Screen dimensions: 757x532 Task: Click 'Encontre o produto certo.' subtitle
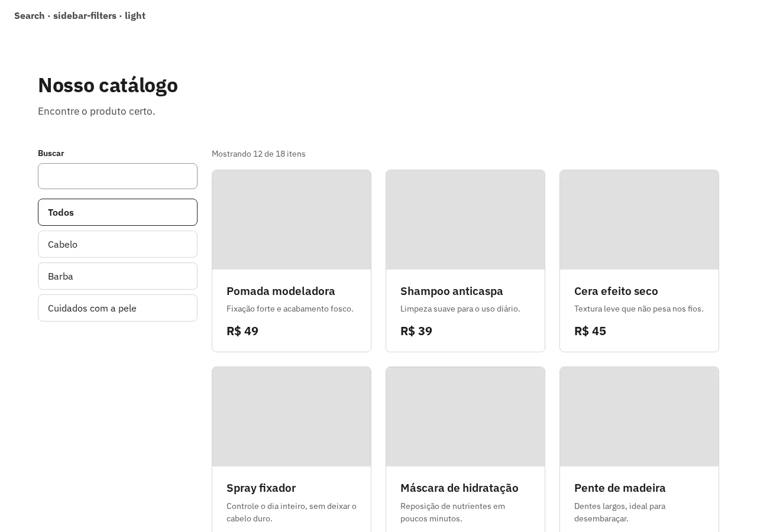[96, 111]
